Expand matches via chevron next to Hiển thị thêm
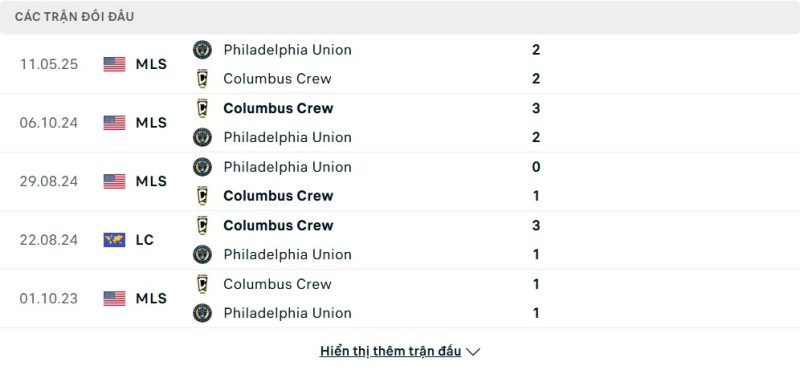The height and width of the screenshot is (374, 800). tap(473, 352)
